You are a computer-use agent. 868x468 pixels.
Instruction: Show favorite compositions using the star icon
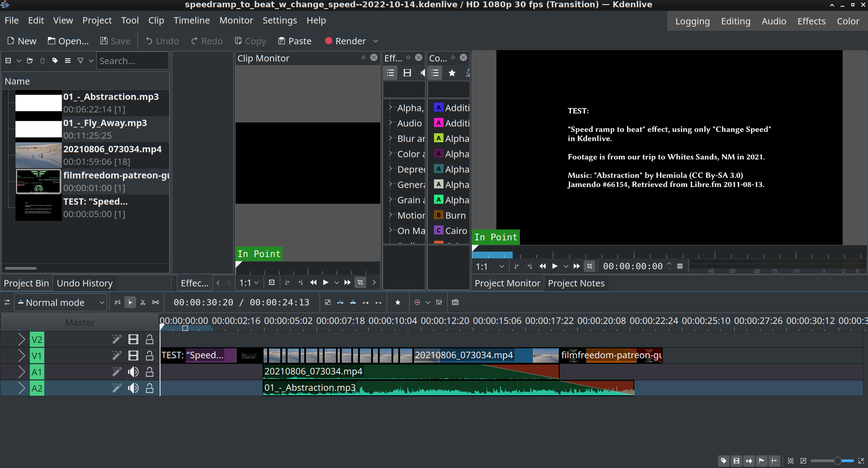pyautogui.click(x=452, y=73)
